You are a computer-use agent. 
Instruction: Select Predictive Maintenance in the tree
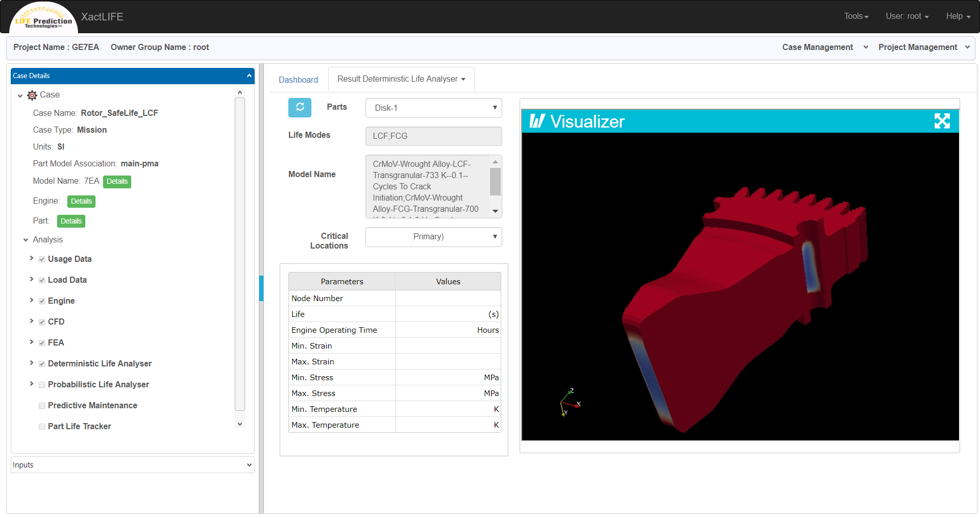tap(92, 406)
